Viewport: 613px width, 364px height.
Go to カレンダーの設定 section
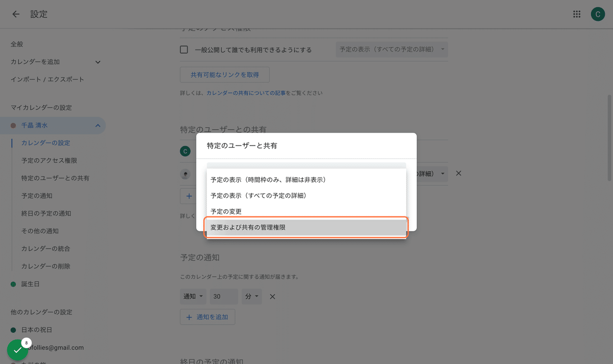tap(46, 143)
